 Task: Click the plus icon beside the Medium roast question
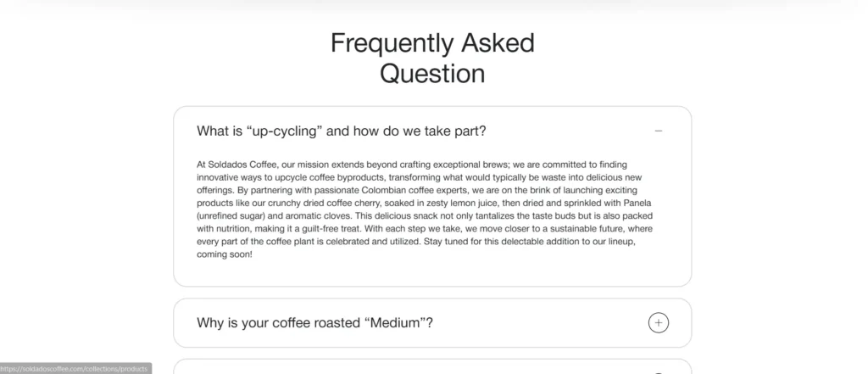coord(659,322)
